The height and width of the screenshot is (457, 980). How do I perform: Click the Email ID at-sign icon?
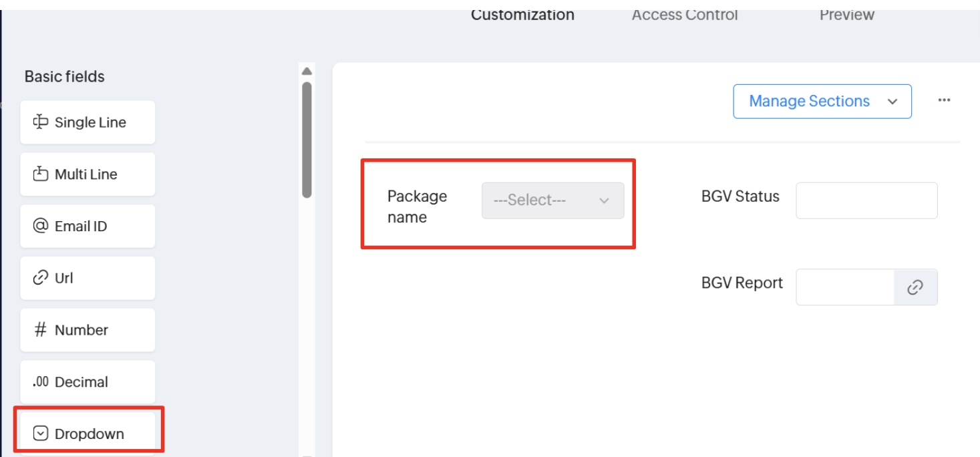41,226
